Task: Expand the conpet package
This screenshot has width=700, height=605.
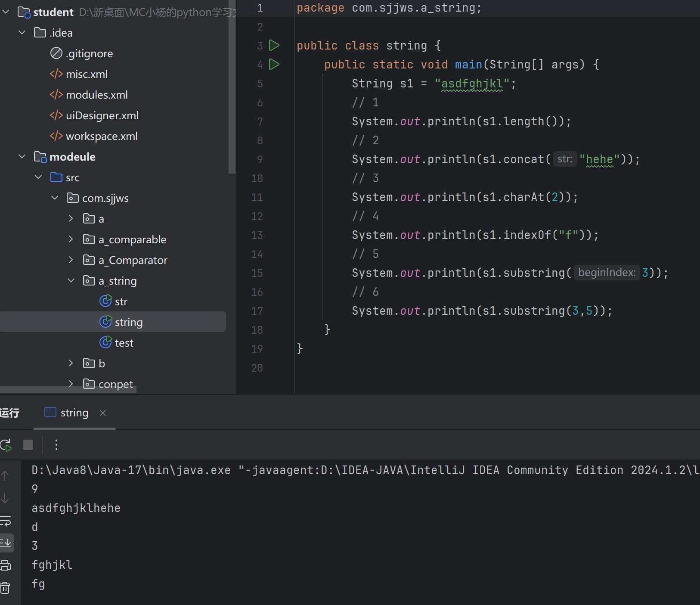Action: point(71,384)
